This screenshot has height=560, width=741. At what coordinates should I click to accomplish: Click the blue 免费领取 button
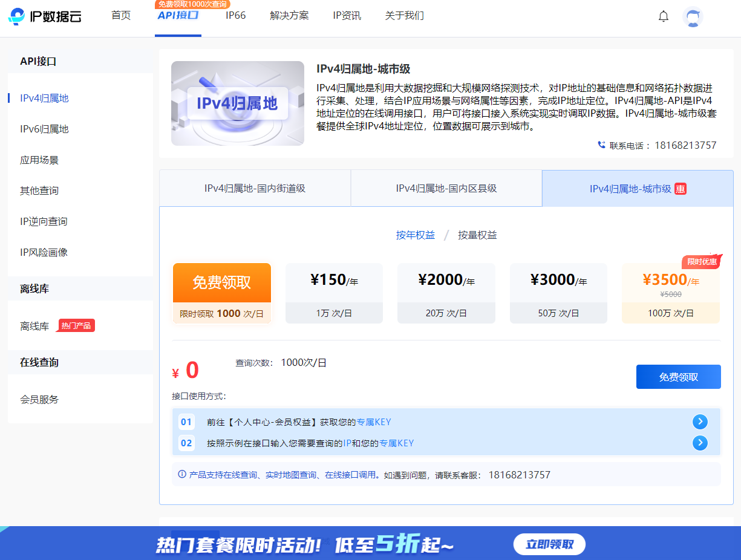[679, 377]
